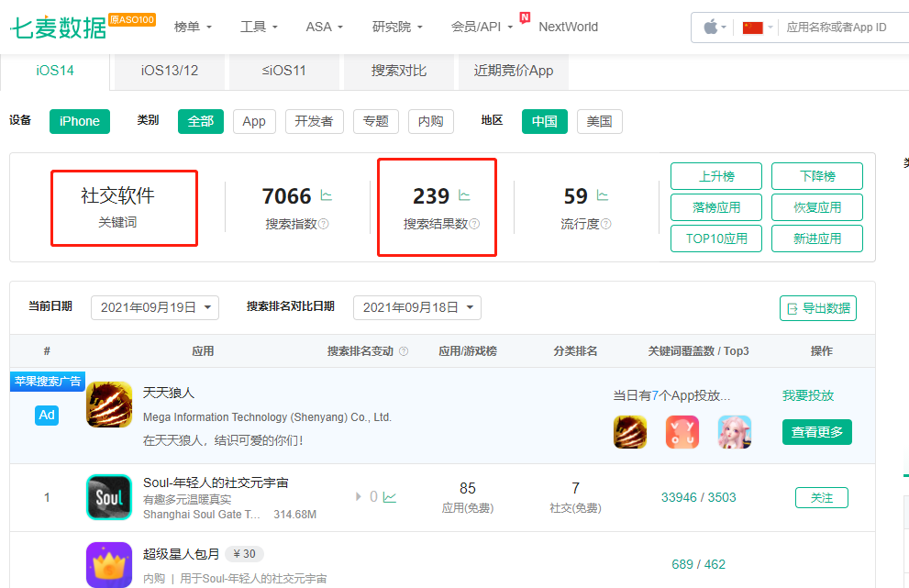The width and height of the screenshot is (909, 588).
Task: Click the 我要投放 link
Action: [807, 395]
